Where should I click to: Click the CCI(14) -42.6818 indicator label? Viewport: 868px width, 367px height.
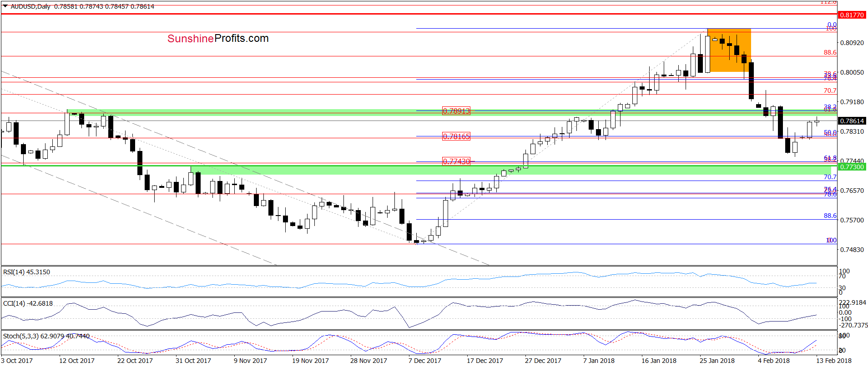click(x=28, y=303)
